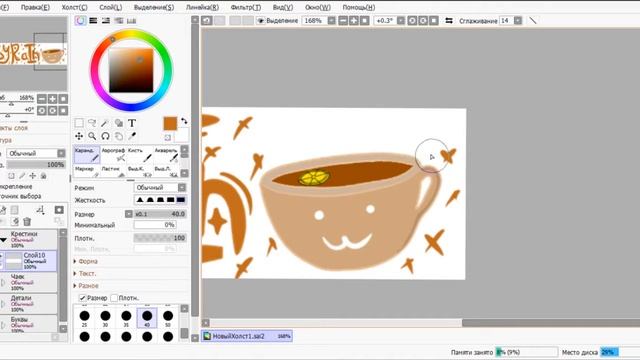Image resolution: width=640 pixels, height=360 pixels.
Task: Zoom in with toolbar plus button
Action: pyautogui.click(x=354, y=20)
